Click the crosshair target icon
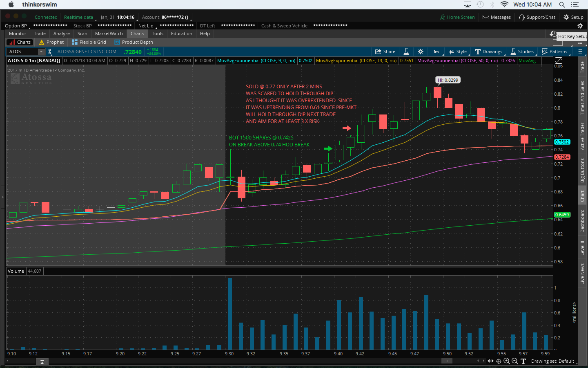The height and width of the screenshot is (368, 588). pos(499,361)
